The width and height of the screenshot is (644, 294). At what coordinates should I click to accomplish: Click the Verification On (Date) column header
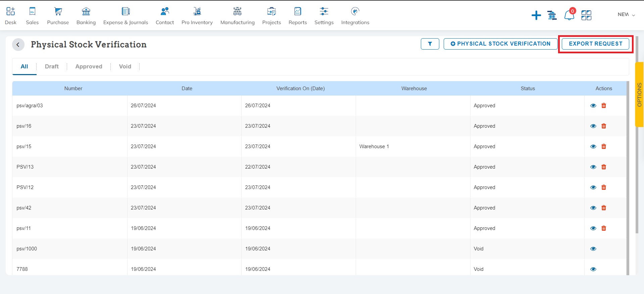300,89
